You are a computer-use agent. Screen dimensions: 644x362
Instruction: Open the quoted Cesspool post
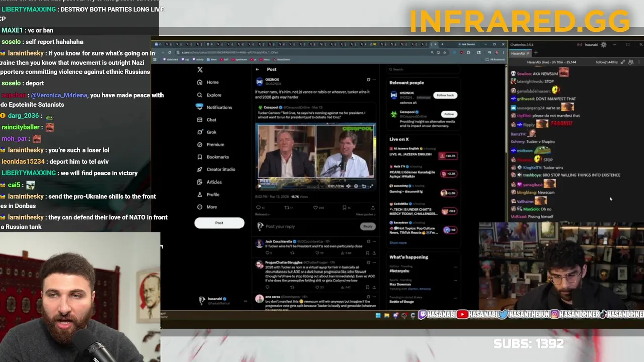(x=316, y=147)
